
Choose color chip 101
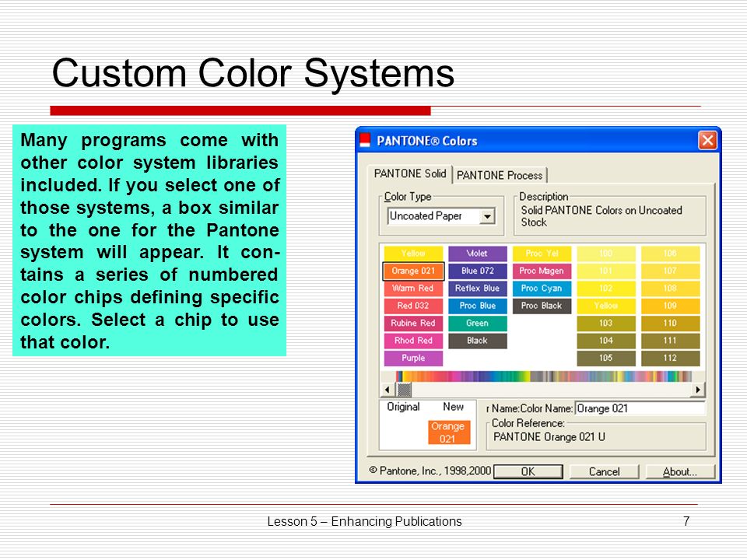(606, 271)
